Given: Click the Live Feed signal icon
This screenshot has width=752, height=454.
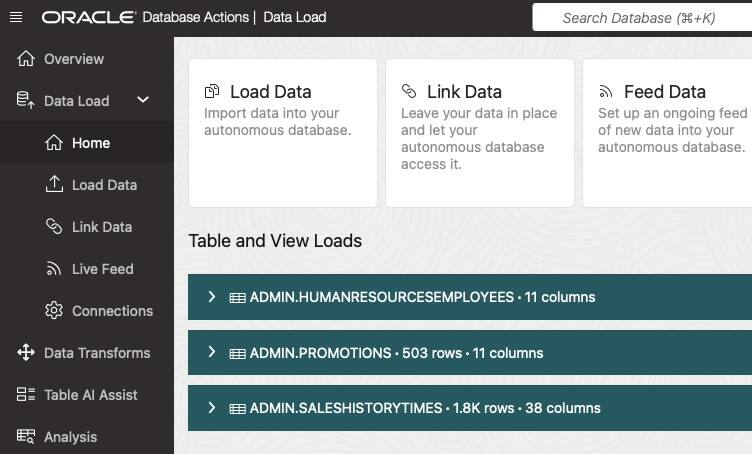Looking at the screenshot, I should tap(54, 269).
